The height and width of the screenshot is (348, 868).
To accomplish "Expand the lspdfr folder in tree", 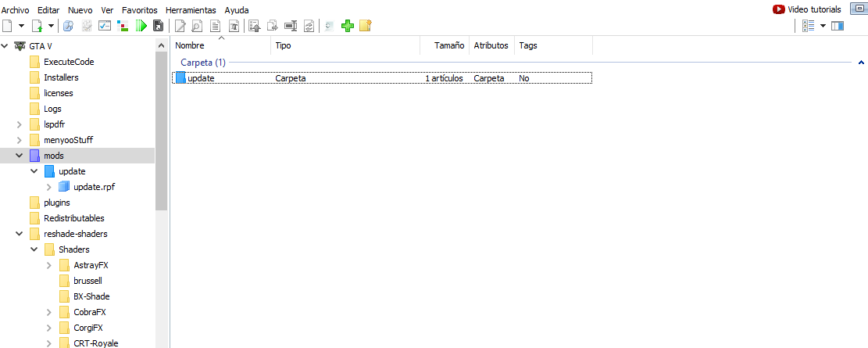I will pyautogui.click(x=20, y=124).
